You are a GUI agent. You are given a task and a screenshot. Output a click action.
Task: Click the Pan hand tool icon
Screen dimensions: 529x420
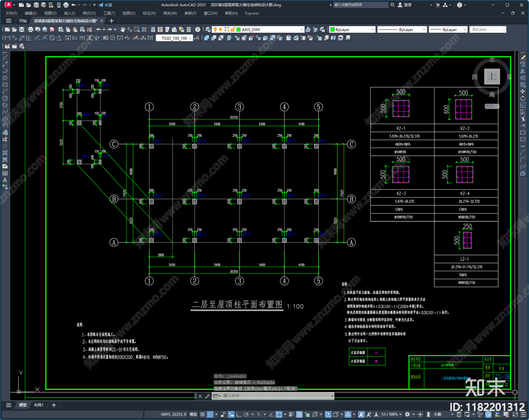(123, 29)
